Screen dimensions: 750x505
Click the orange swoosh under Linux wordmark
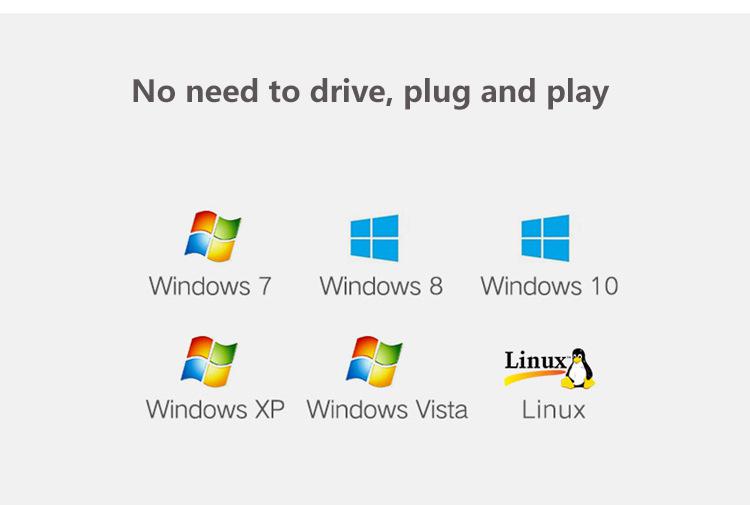[x=533, y=377]
